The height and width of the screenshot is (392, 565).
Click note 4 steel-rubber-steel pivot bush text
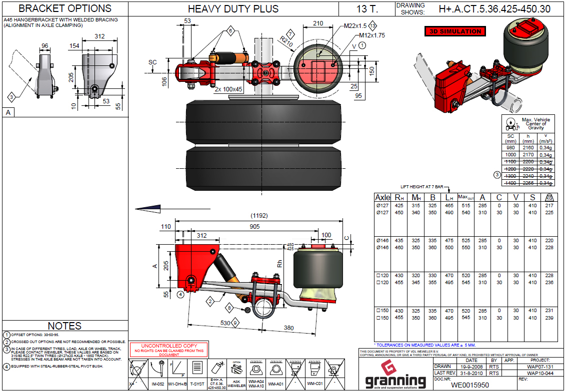point(57,367)
